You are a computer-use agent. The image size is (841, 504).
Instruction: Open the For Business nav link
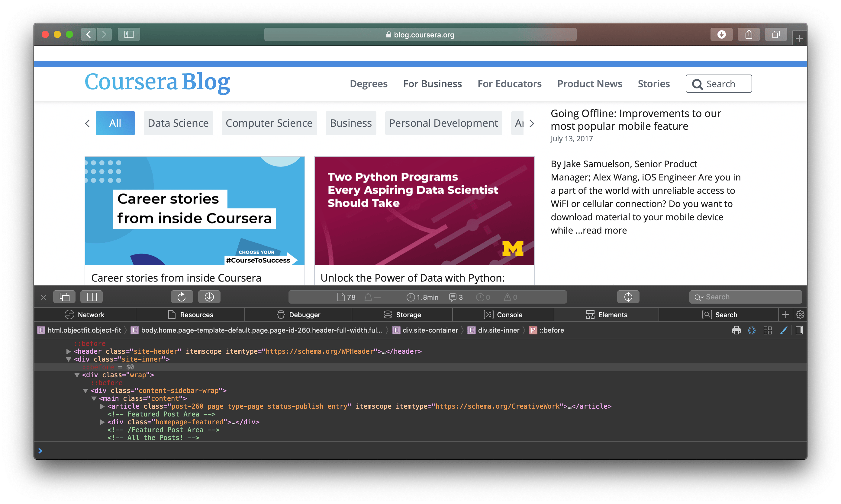[432, 84]
